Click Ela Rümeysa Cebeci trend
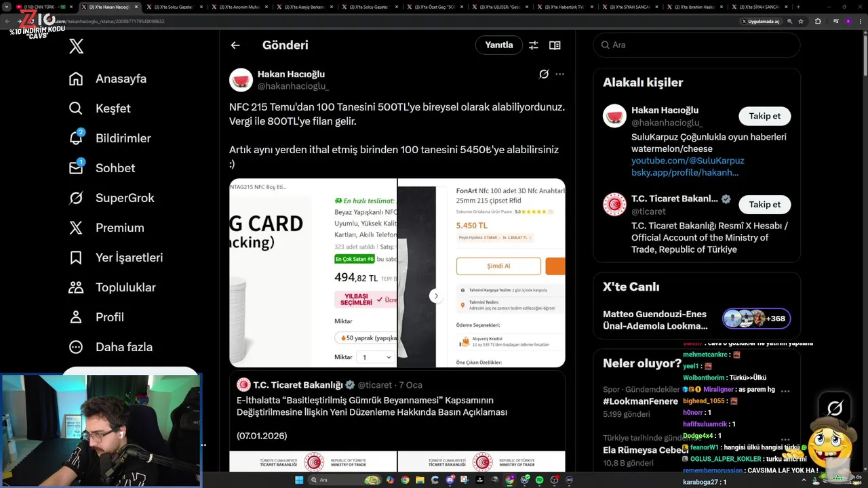This screenshot has height=488, width=868. [x=646, y=450]
